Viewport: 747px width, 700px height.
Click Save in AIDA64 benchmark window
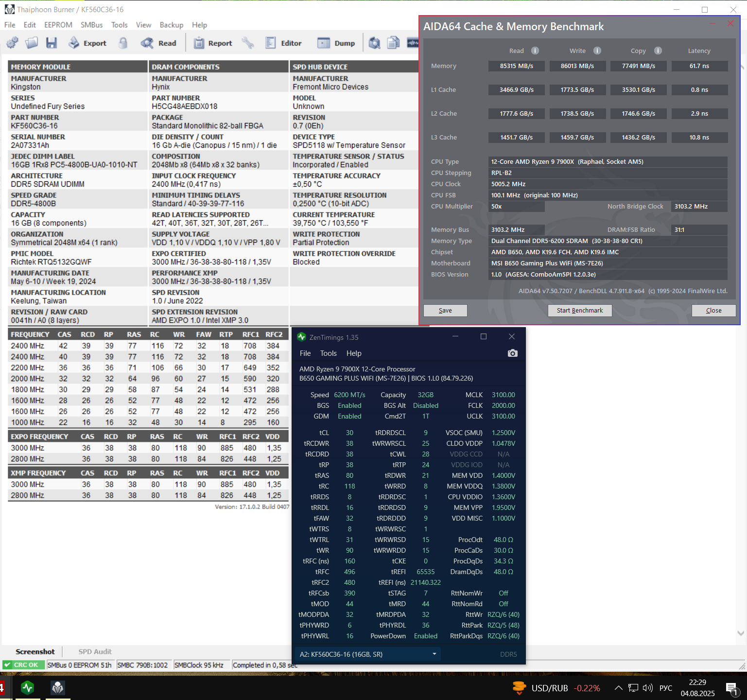pos(445,311)
